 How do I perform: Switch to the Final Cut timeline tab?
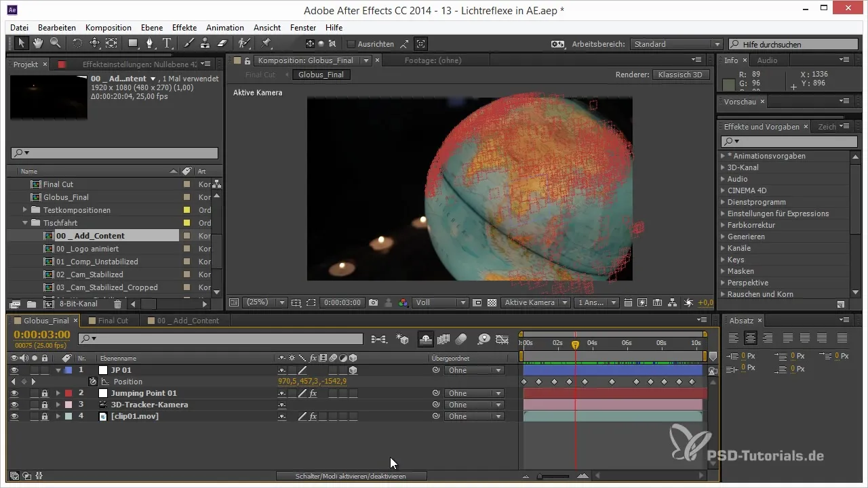pos(113,321)
